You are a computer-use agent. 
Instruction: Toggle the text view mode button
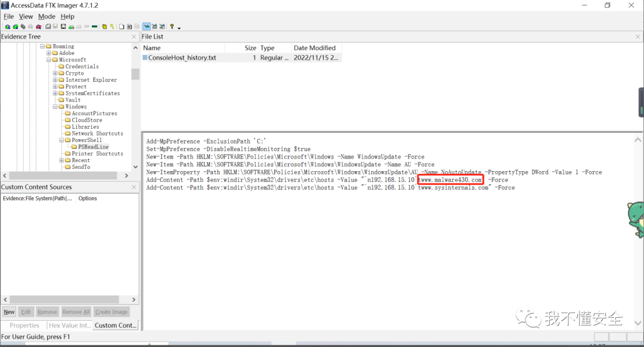point(154,27)
